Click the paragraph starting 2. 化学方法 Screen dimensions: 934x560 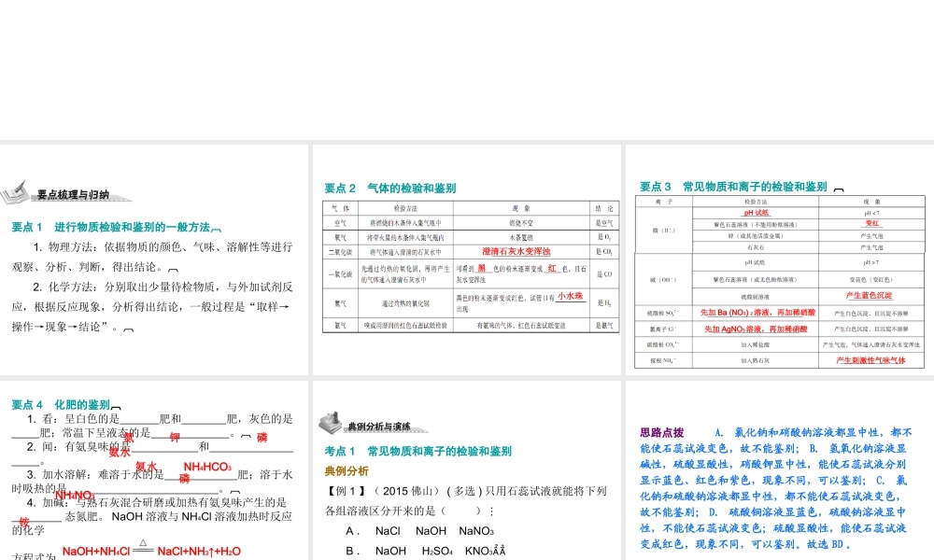tap(152, 306)
